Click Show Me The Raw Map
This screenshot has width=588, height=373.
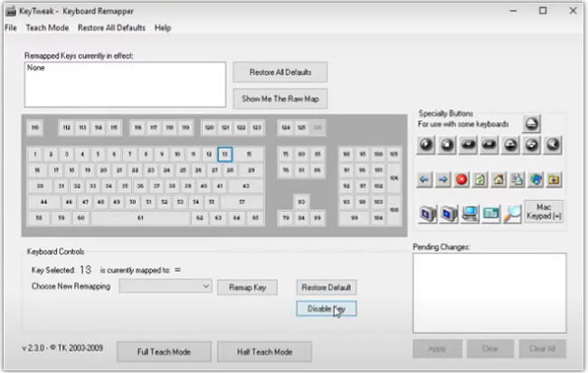280,99
